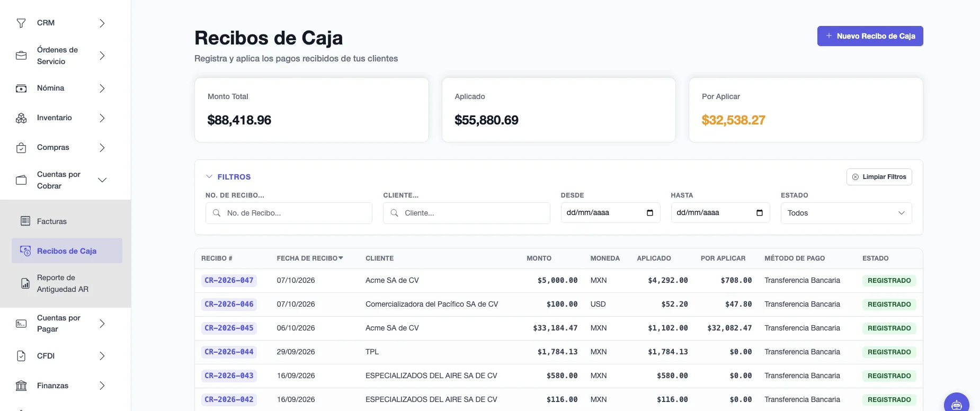This screenshot has height=411, width=980.
Task: Expand the Compras menu chevron
Action: pyautogui.click(x=102, y=148)
